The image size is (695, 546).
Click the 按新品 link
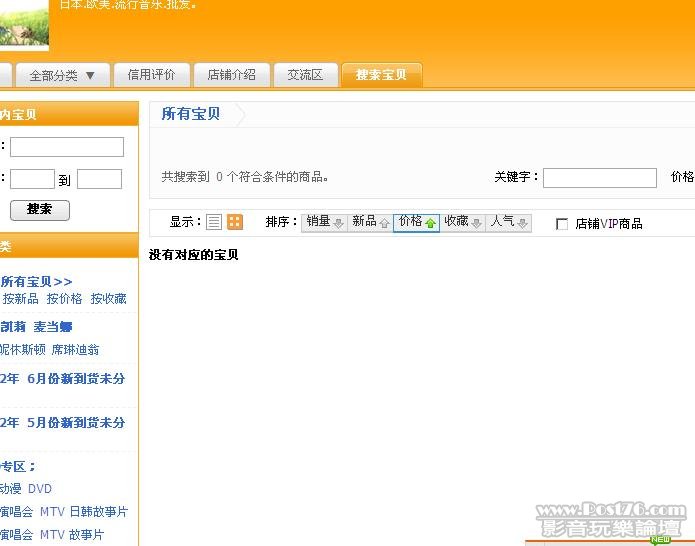coord(20,299)
